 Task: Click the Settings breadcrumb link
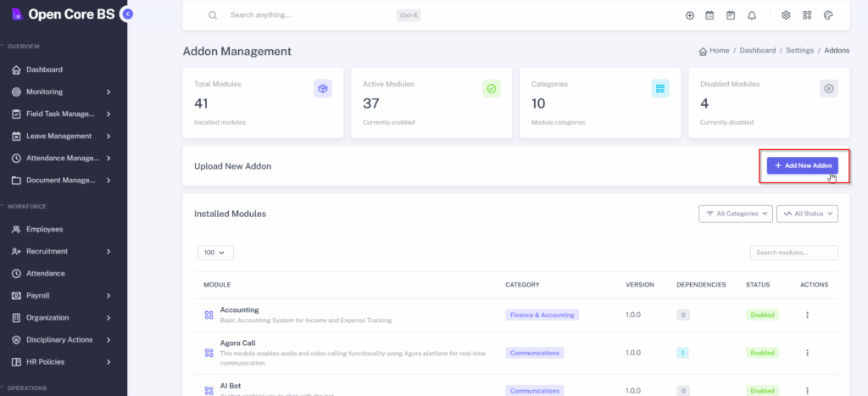coord(799,51)
